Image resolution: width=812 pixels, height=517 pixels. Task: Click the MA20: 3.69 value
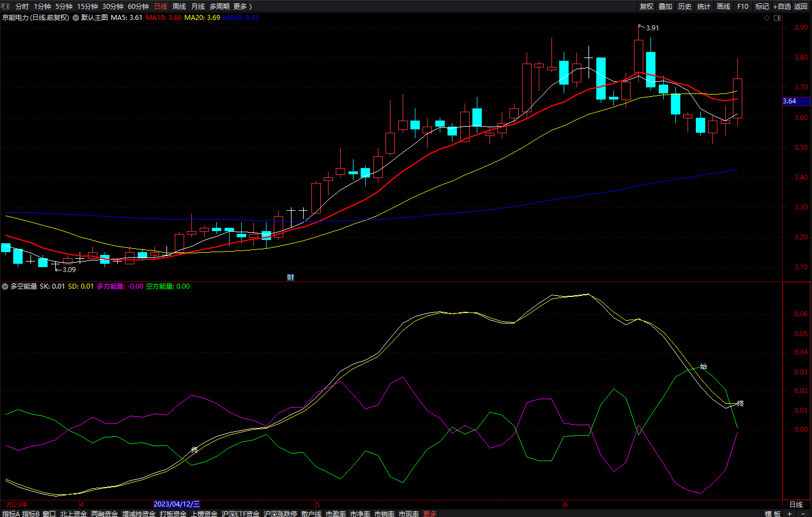[x=202, y=18]
